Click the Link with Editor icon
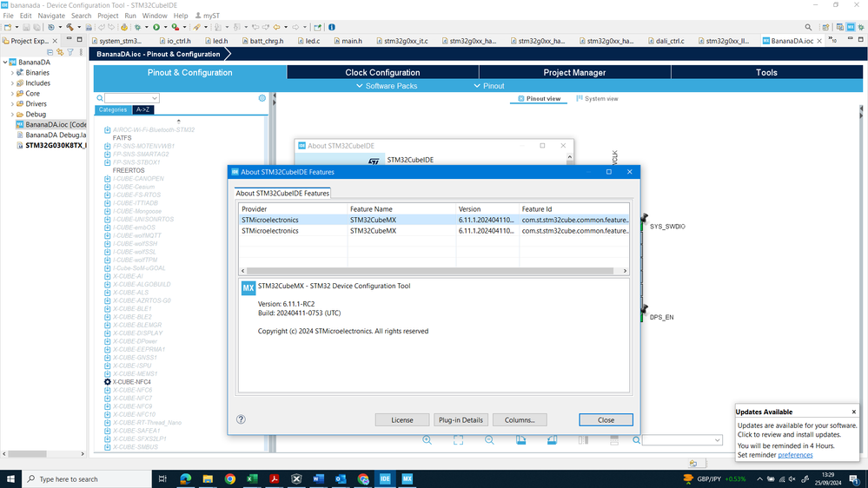 (x=60, y=52)
